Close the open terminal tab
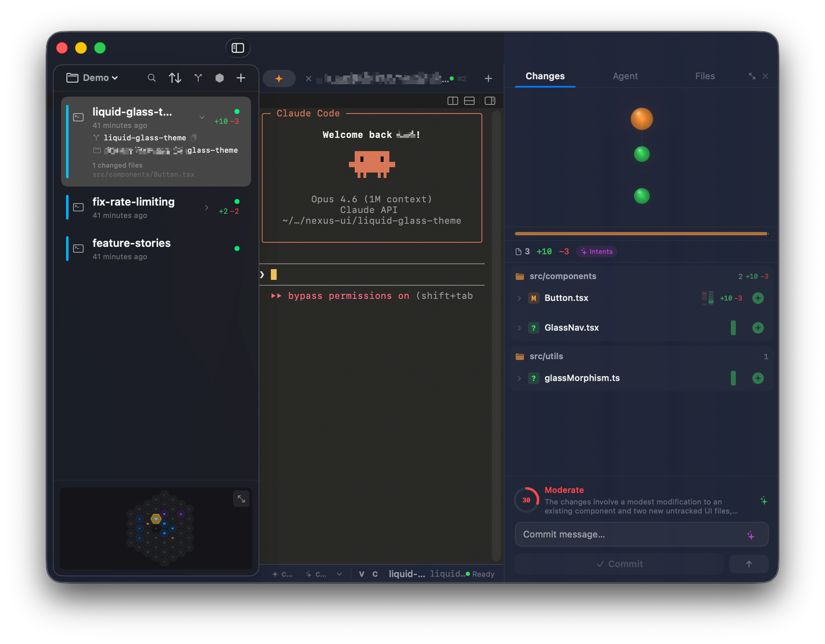 [308, 78]
